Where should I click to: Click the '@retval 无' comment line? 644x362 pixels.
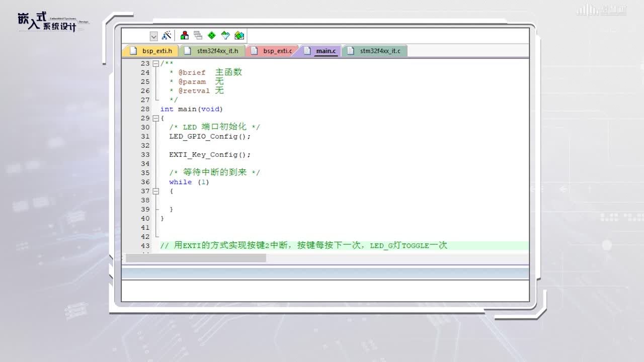point(197,90)
